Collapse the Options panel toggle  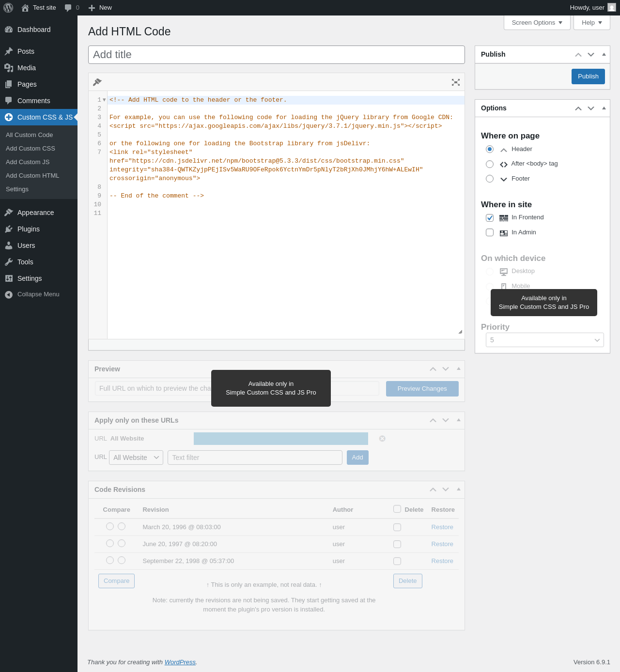click(x=604, y=108)
